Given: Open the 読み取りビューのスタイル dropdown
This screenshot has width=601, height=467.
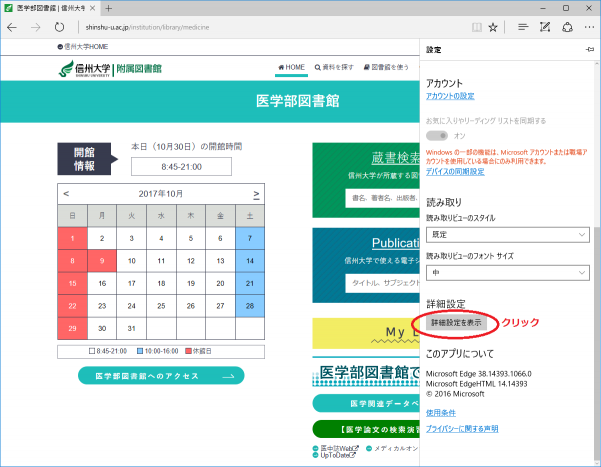Looking at the screenshot, I should 507,235.
